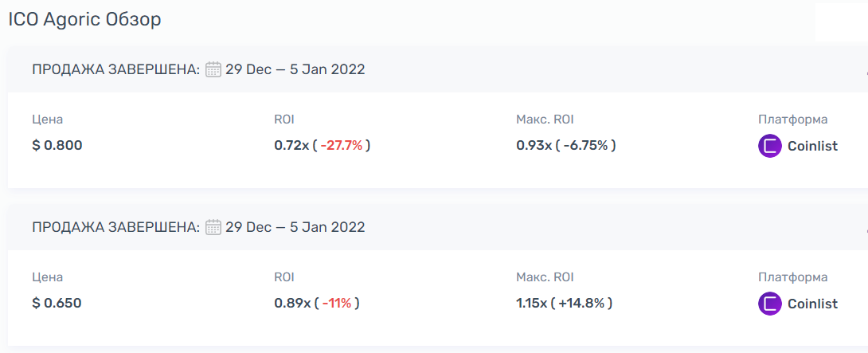Click calendar icon in the $0.650 sale header
This screenshot has width=868, height=353.
pyautogui.click(x=213, y=227)
